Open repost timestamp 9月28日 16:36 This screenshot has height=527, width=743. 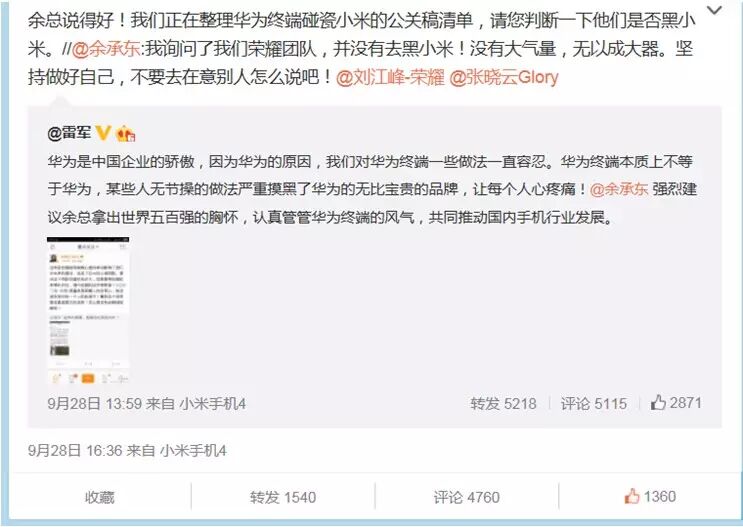pos(75,450)
